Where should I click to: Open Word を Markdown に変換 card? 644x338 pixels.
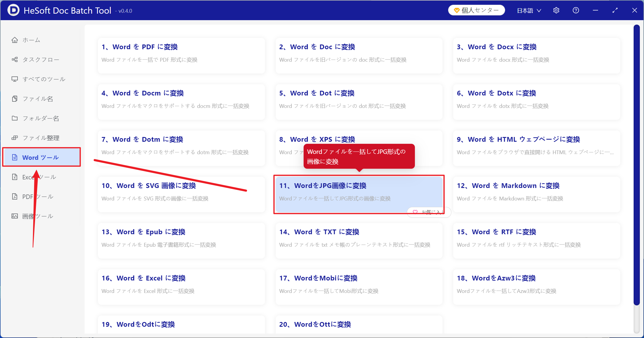(537, 194)
